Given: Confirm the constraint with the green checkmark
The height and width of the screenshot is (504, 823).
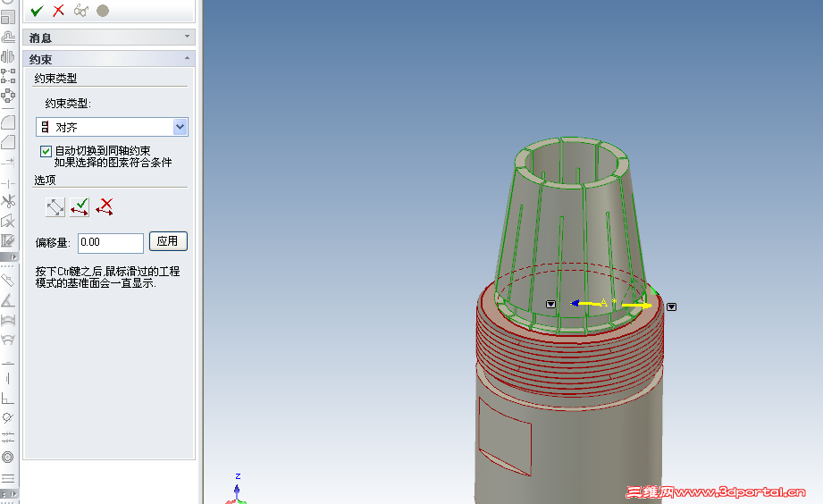Looking at the screenshot, I should pyautogui.click(x=37, y=11).
